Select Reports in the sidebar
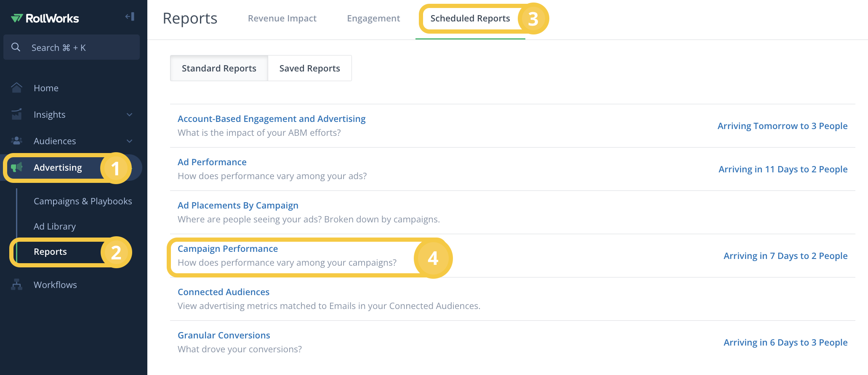868x375 pixels. (50, 251)
